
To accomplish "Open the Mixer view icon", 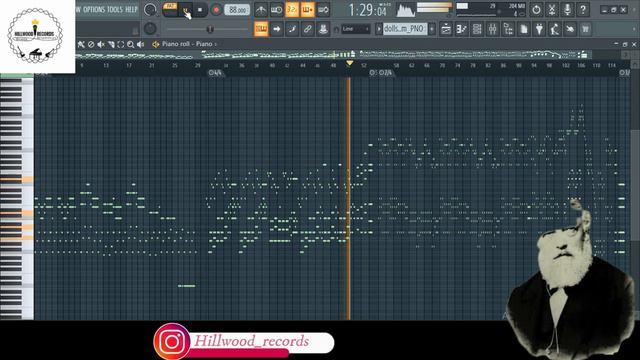I will coord(493,29).
